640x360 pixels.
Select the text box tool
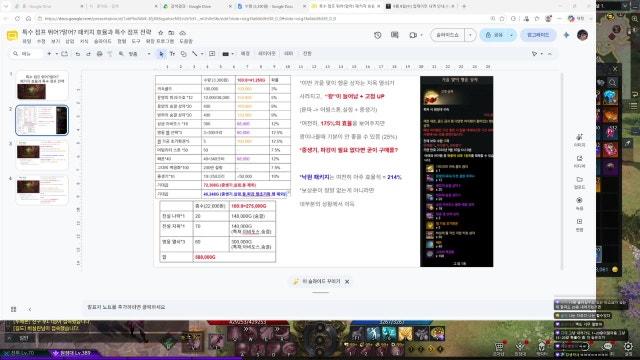[x=172, y=54]
